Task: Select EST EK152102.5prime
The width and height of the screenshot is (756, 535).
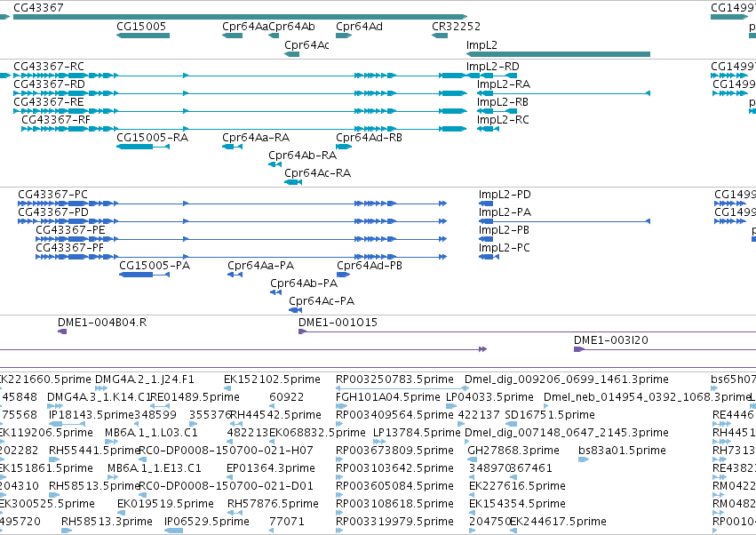Action: pyautogui.click(x=272, y=379)
